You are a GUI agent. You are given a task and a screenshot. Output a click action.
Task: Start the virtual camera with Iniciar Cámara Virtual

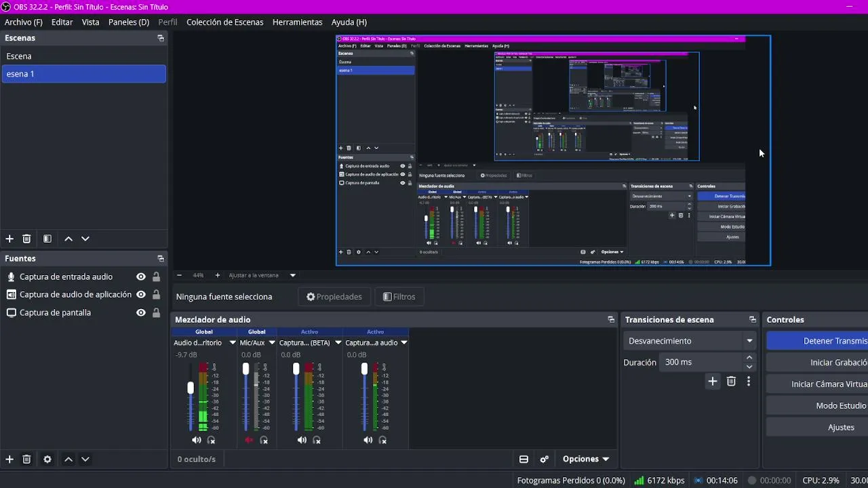(817, 384)
